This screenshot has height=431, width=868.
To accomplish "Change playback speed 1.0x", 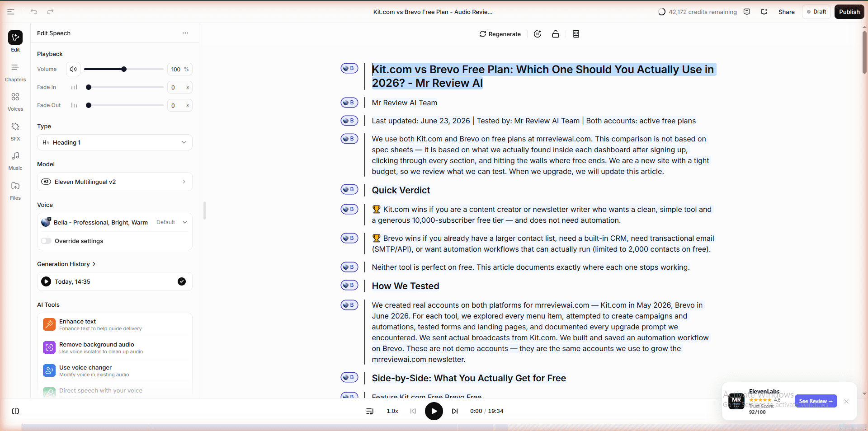I will pyautogui.click(x=392, y=411).
